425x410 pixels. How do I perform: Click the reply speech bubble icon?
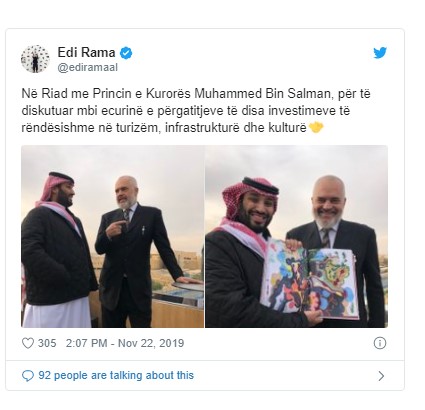pos(28,376)
